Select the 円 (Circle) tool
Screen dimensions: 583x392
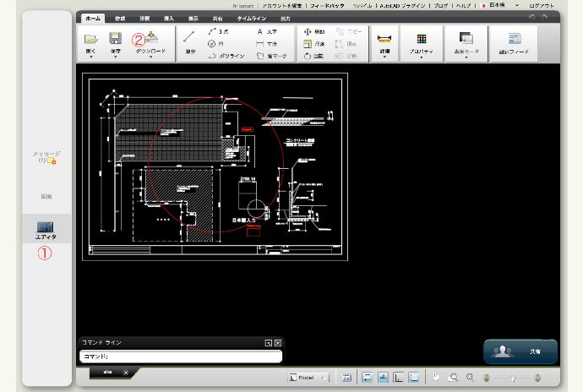[216, 44]
